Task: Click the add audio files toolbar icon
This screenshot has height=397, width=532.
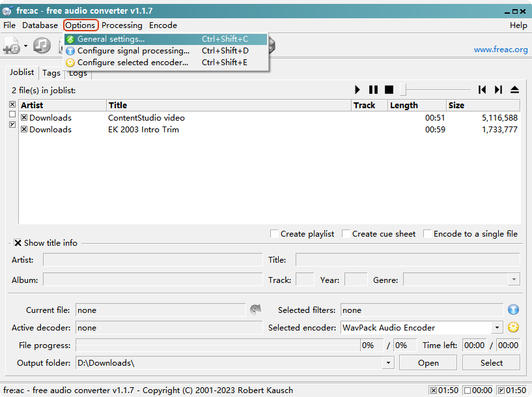Action: (x=12, y=46)
